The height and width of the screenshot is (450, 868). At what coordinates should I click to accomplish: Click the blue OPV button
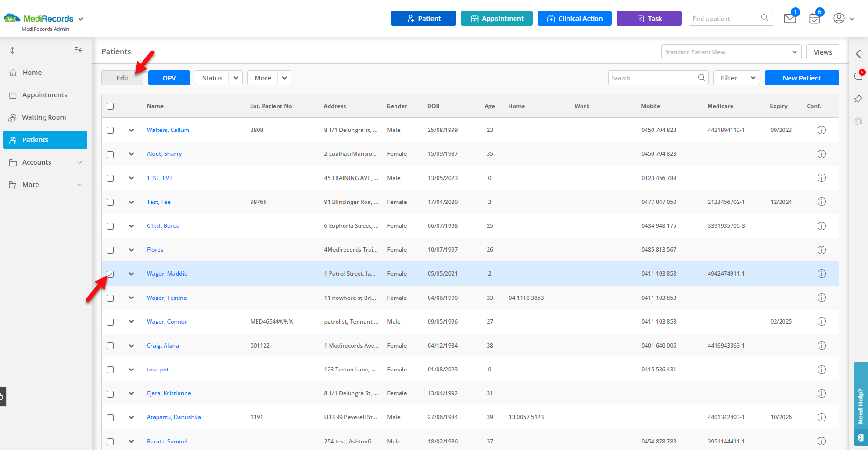point(169,78)
